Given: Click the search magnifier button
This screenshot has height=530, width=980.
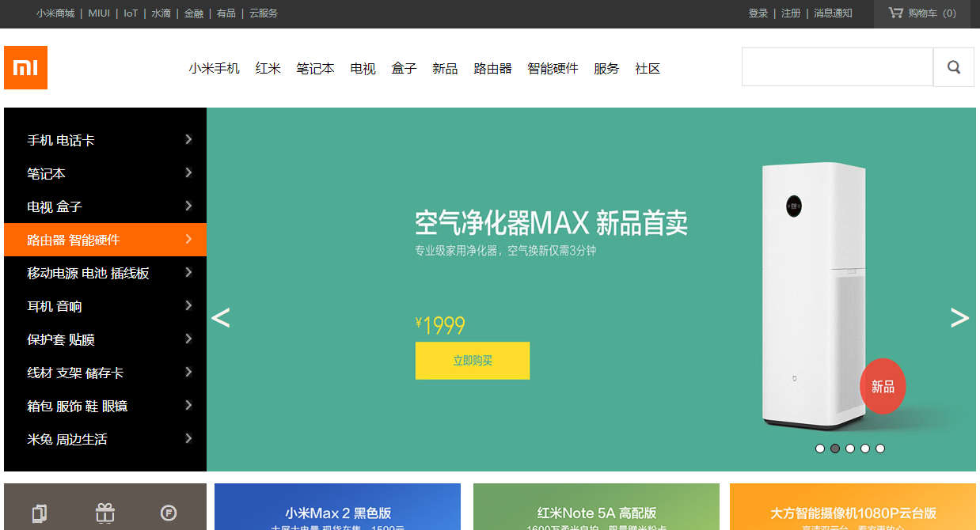Looking at the screenshot, I should (954, 67).
